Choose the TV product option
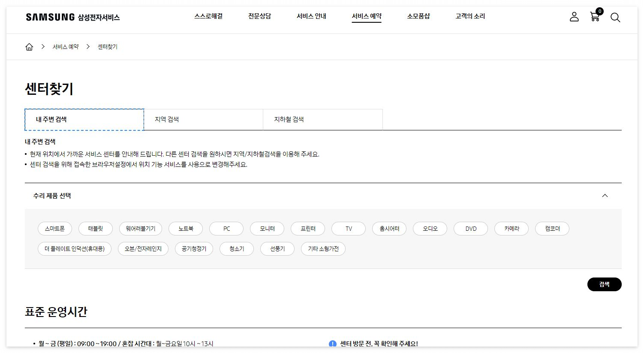The image size is (644, 353). 349,229
